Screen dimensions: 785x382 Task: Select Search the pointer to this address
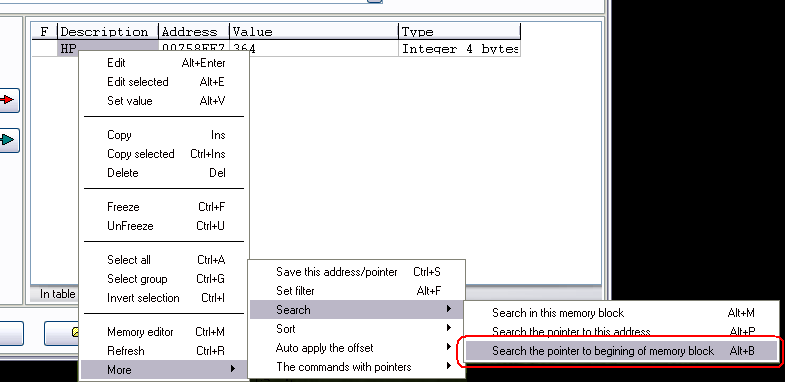(621, 332)
